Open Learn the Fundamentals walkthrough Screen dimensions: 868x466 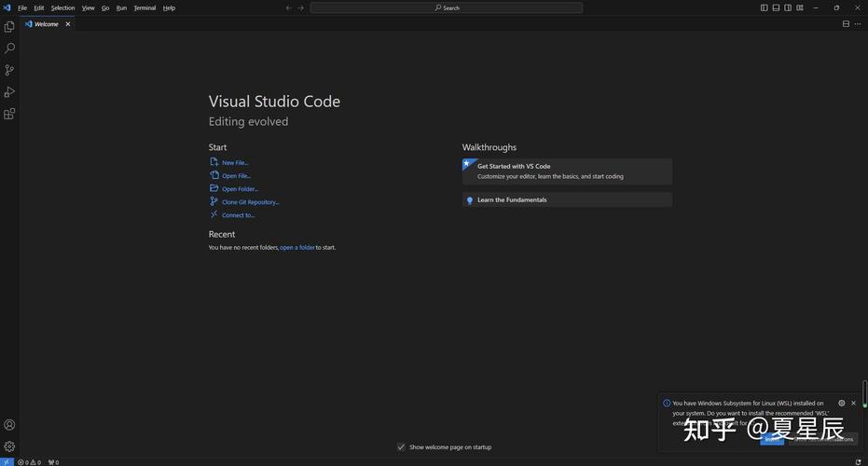[x=567, y=199]
